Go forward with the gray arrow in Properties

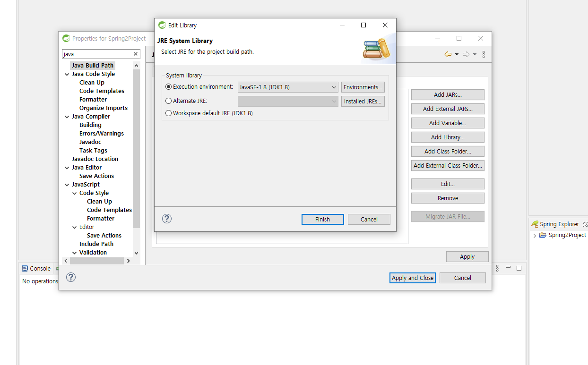coord(466,54)
